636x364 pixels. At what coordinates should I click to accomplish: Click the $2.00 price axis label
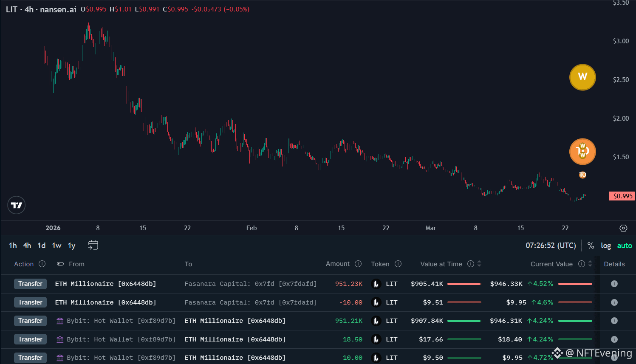[x=621, y=118]
